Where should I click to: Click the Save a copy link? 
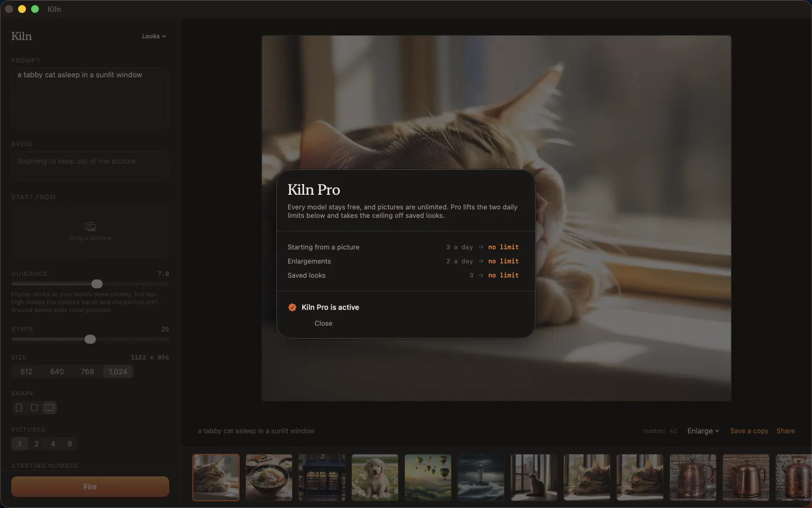[749, 431]
